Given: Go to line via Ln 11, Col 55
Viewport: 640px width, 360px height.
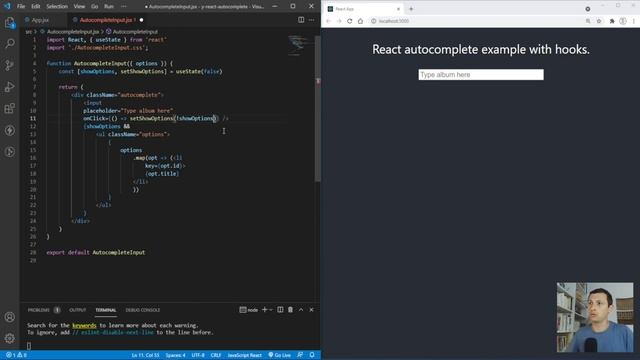Looking at the screenshot, I should pyautogui.click(x=145, y=355).
